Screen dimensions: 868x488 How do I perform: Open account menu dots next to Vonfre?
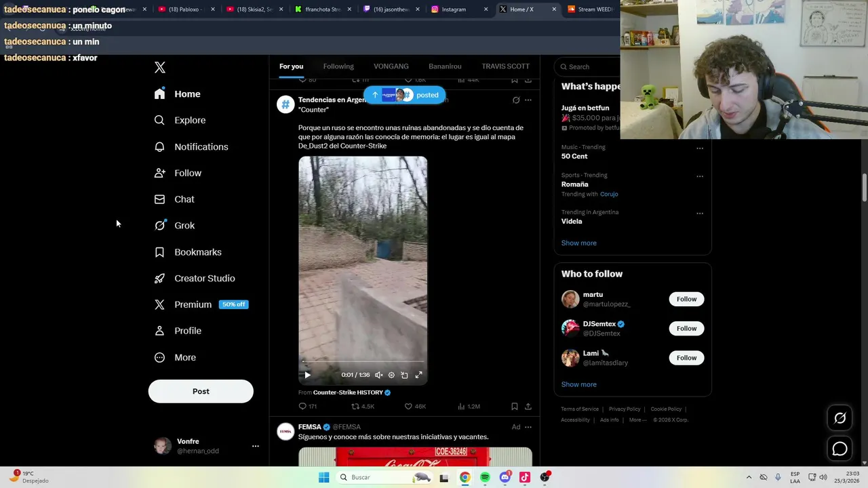[x=256, y=446]
